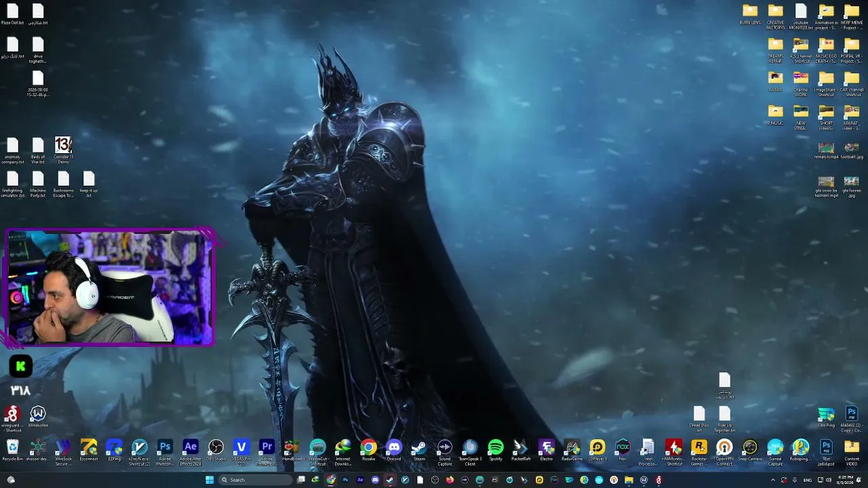Launch OBS Studio from the desktop

click(x=216, y=450)
